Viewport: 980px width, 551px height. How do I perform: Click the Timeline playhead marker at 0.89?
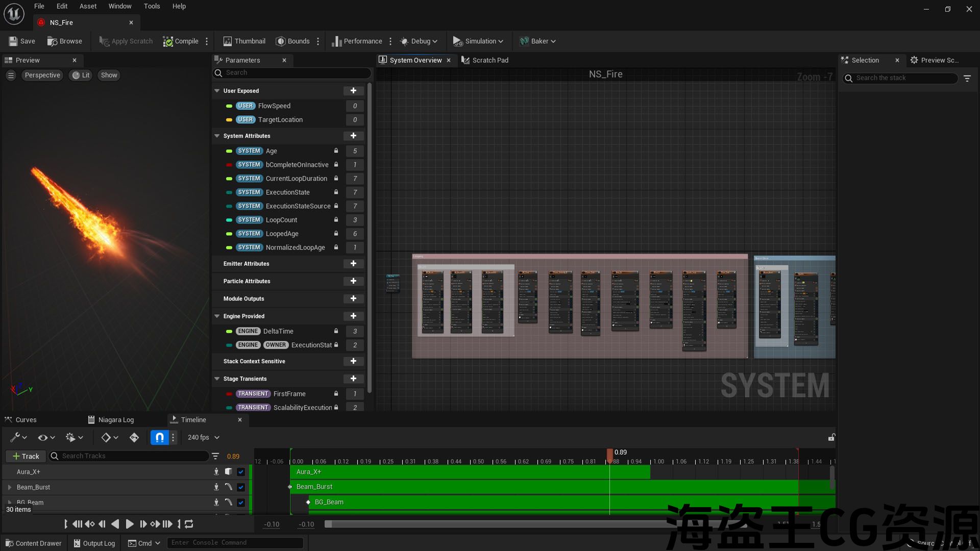click(609, 453)
